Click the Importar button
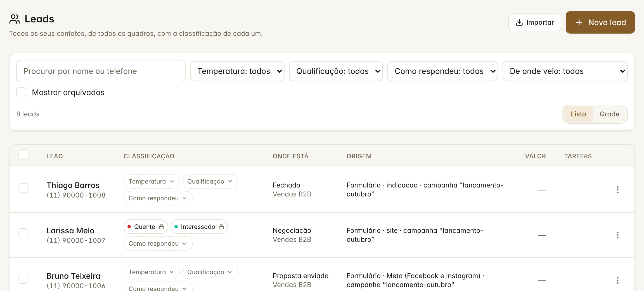Image resolution: width=644 pixels, height=291 pixels. pos(534,22)
